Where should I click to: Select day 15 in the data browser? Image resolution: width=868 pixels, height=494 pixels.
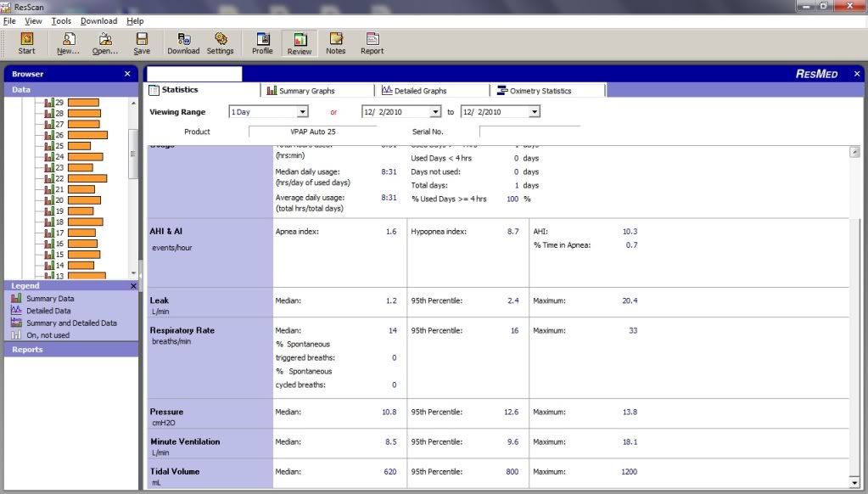pyautogui.click(x=72, y=254)
